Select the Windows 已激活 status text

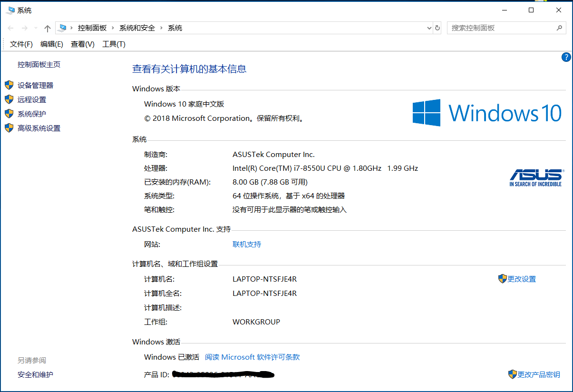pos(172,357)
